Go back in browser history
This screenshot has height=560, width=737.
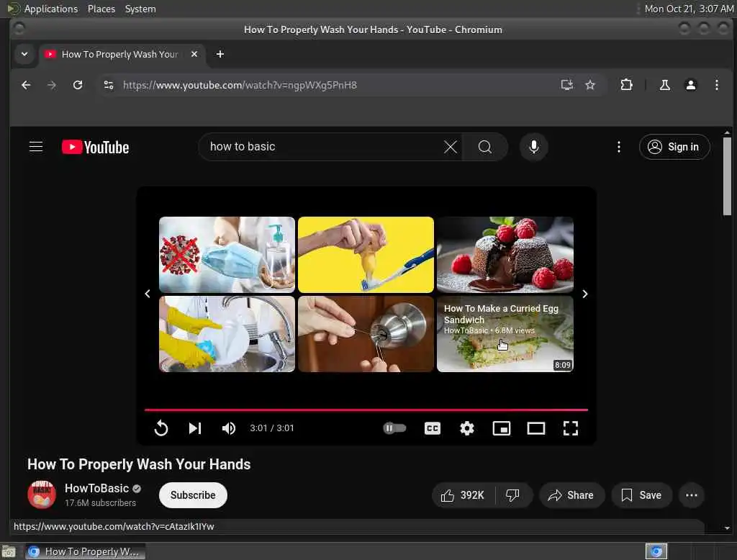pyautogui.click(x=27, y=85)
